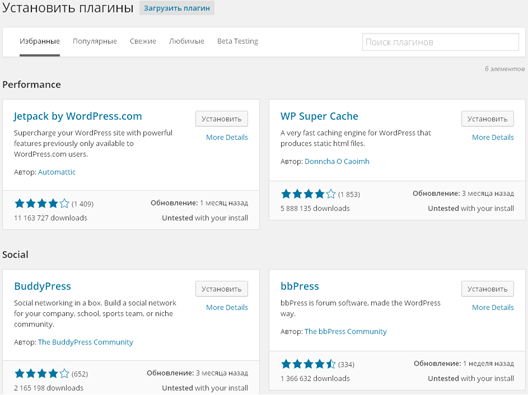Install the BuddyPress plugin
The height and width of the screenshot is (395, 528).
tap(222, 289)
